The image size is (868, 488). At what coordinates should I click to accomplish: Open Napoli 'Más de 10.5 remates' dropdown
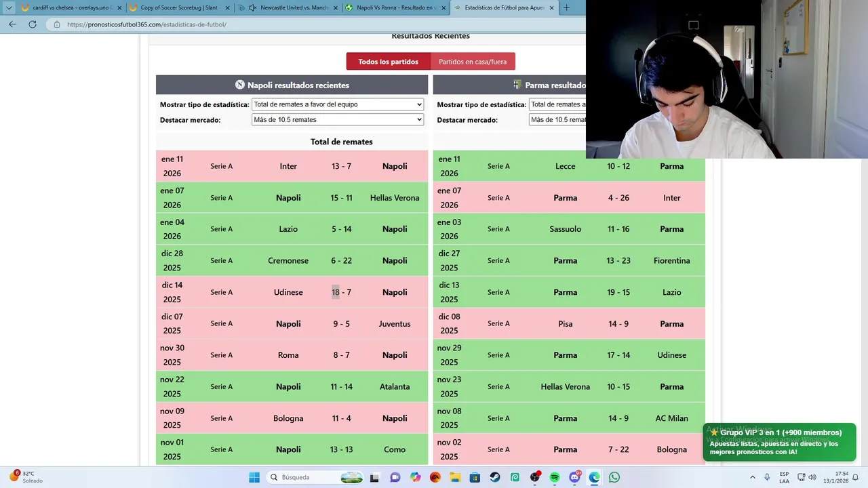coord(338,119)
